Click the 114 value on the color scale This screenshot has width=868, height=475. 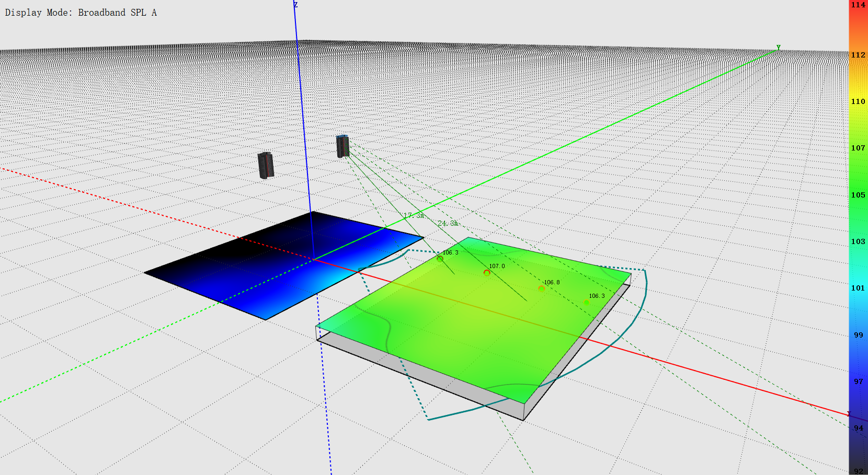coord(858,5)
